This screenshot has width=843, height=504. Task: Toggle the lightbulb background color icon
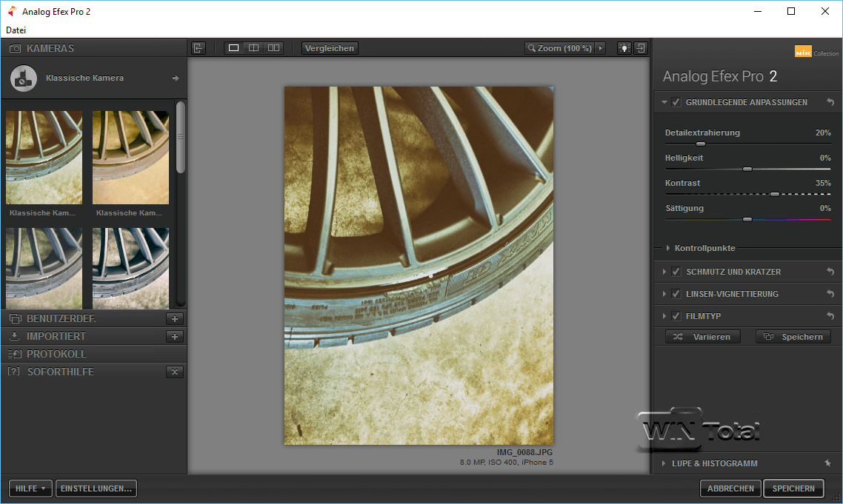pyautogui.click(x=624, y=48)
